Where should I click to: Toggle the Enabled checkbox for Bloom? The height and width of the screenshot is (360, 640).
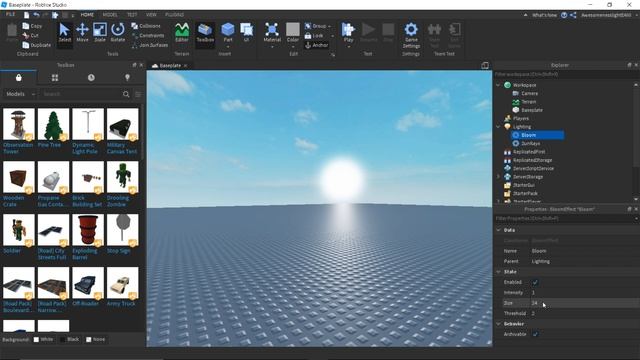click(x=535, y=282)
